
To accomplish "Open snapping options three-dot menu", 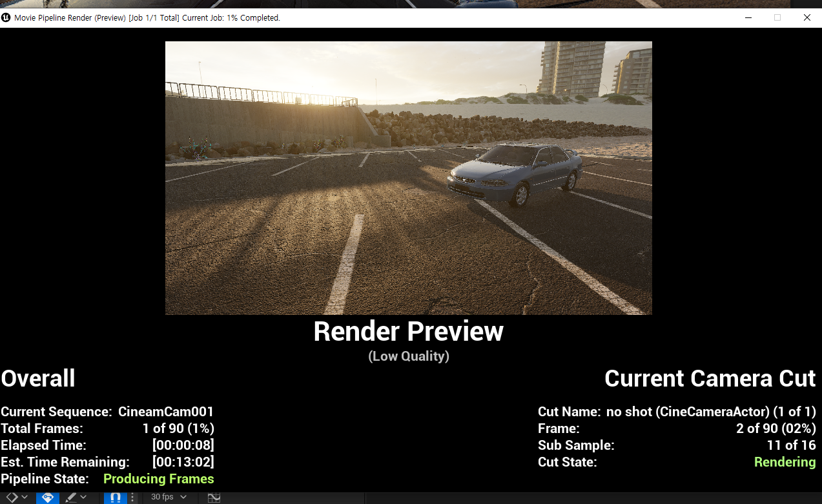I will tap(132, 498).
